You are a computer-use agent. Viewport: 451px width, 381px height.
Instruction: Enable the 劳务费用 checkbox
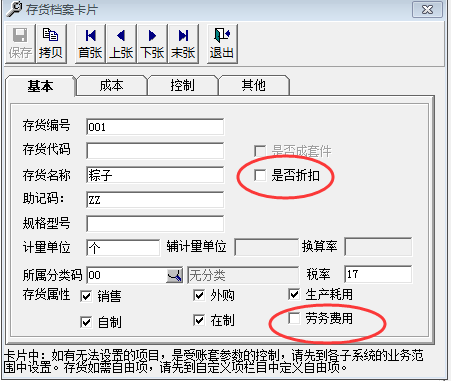[294, 318]
